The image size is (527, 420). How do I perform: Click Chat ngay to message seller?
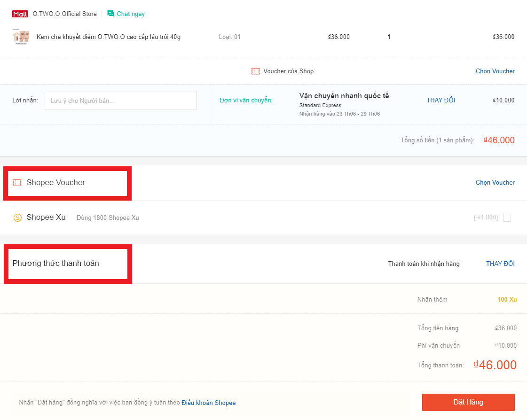click(x=131, y=14)
